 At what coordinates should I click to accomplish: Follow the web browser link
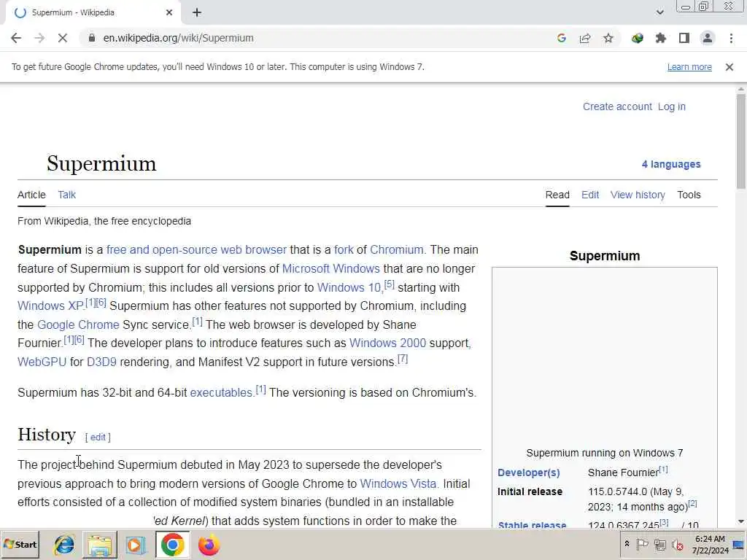point(253,249)
